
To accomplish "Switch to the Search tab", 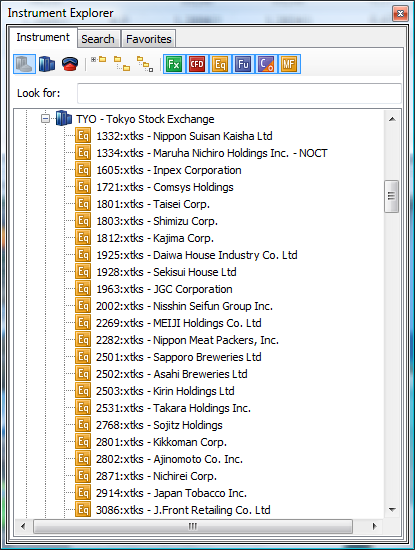I will (x=98, y=39).
